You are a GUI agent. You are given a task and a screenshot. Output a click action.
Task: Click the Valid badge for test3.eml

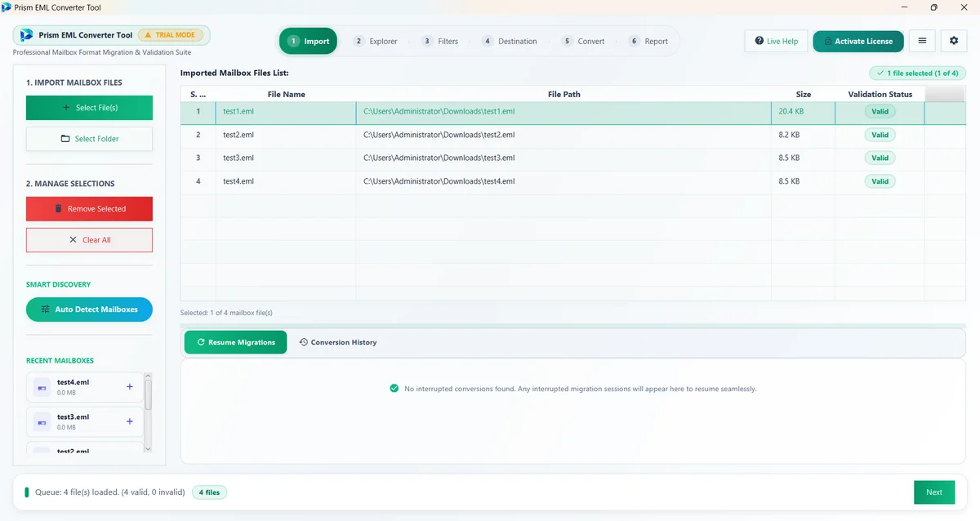(880, 158)
